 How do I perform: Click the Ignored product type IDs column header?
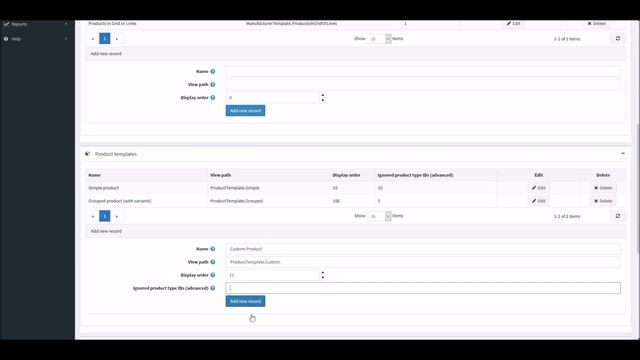pyautogui.click(x=415, y=175)
